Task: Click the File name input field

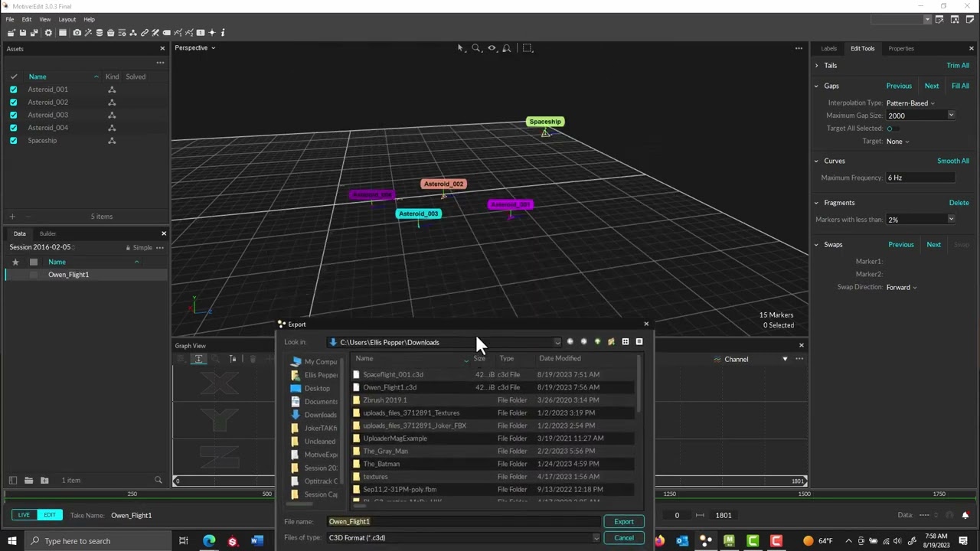Action: point(465,521)
